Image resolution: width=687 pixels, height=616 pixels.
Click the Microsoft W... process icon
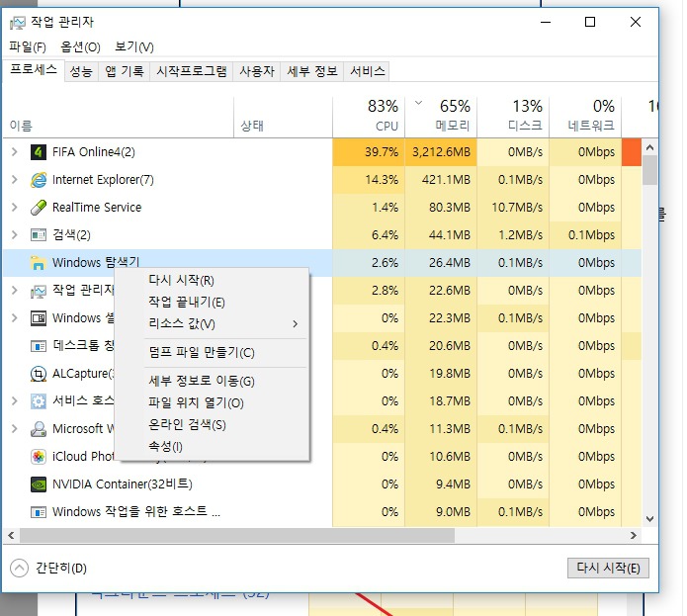coord(39,429)
